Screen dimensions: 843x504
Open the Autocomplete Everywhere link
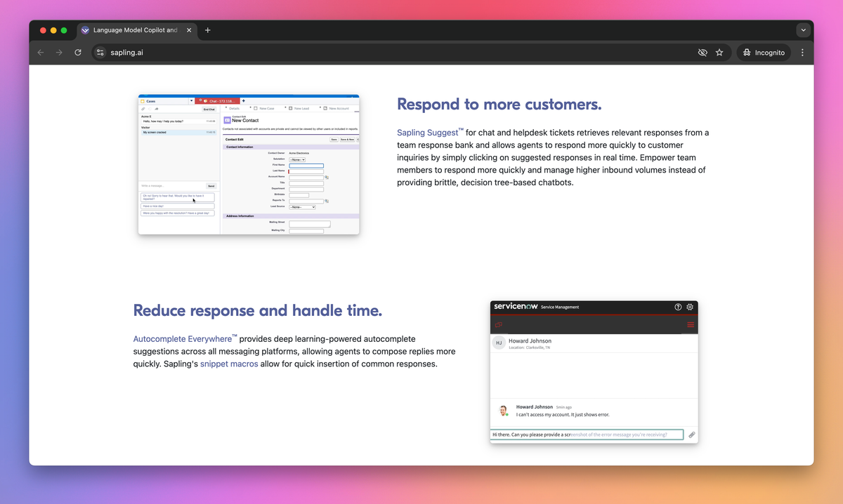(185, 338)
